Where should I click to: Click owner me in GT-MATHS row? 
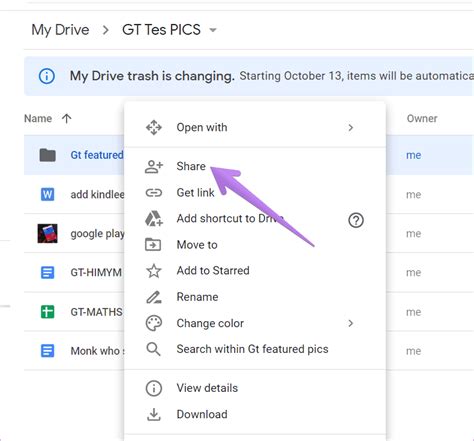tap(413, 312)
